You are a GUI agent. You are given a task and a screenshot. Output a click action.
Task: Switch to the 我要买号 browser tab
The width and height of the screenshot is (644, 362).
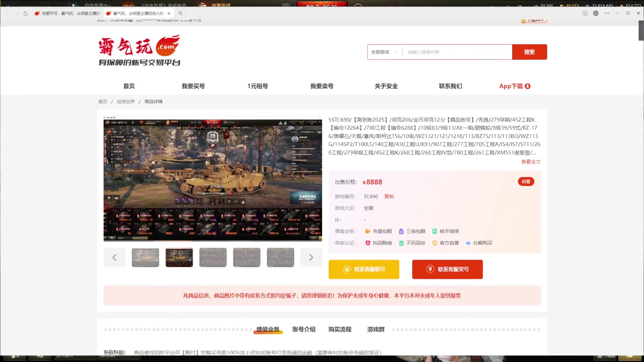point(67,13)
